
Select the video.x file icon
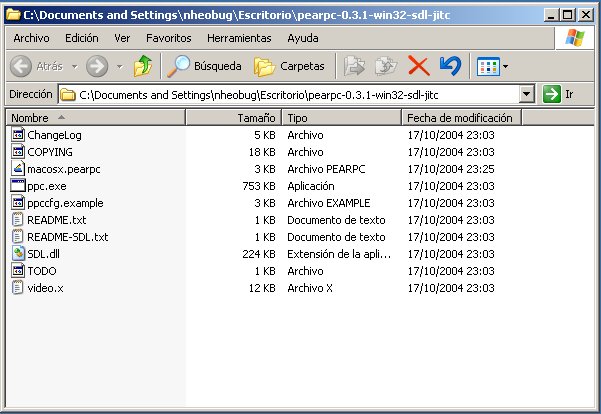pos(17,288)
